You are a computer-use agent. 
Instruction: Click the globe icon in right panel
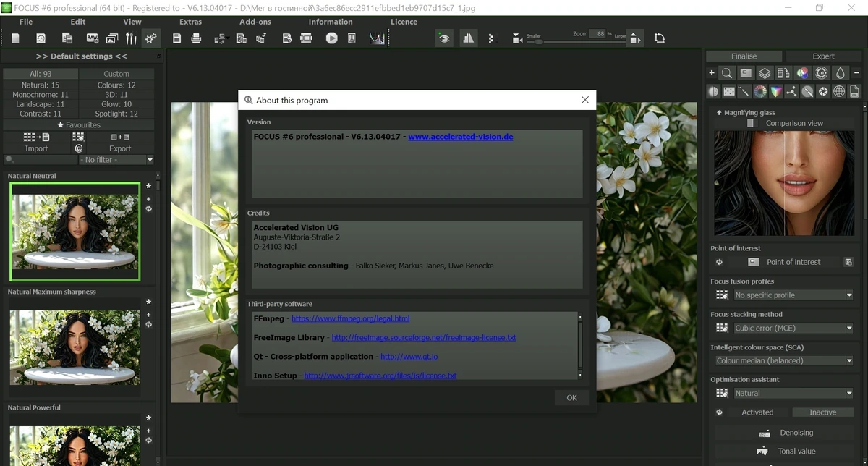coord(839,92)
